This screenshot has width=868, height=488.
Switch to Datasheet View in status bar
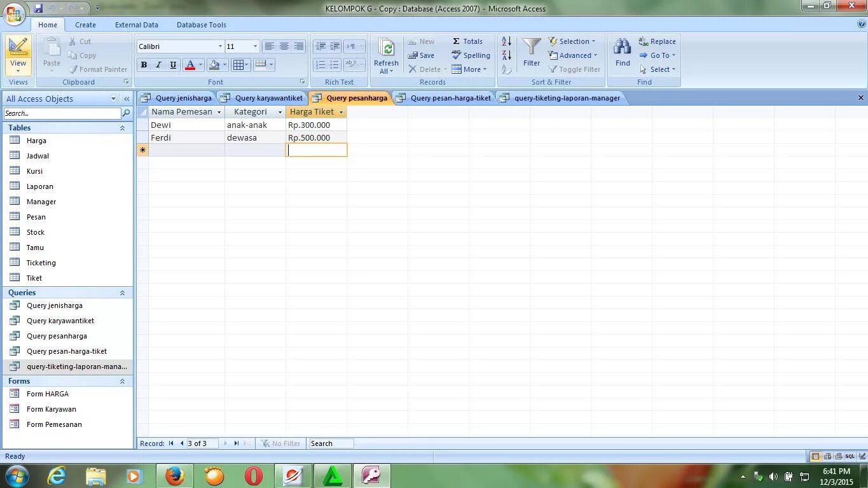pos(815,456)
